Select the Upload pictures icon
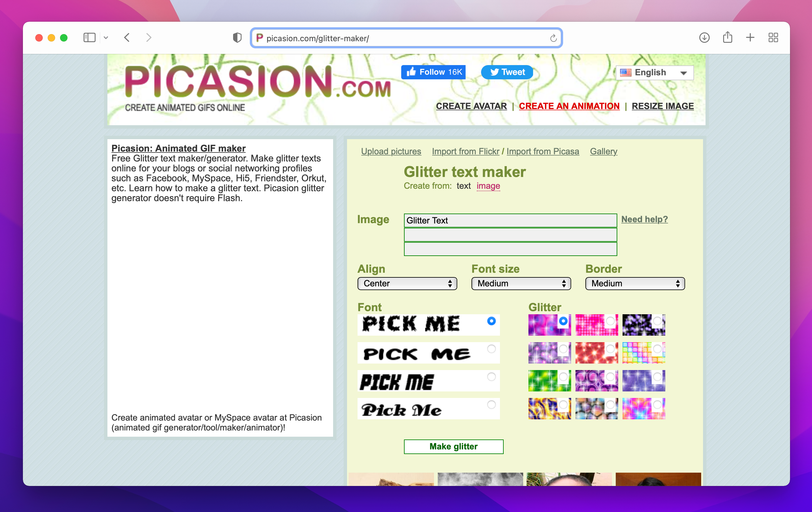The image size is (812, 512). pos(390,152)
